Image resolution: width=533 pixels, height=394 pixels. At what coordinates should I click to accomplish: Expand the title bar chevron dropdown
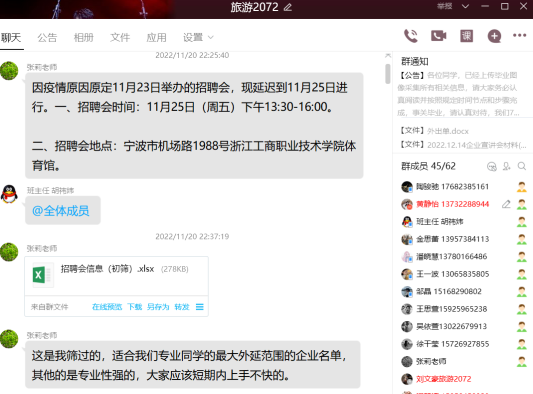465,6
